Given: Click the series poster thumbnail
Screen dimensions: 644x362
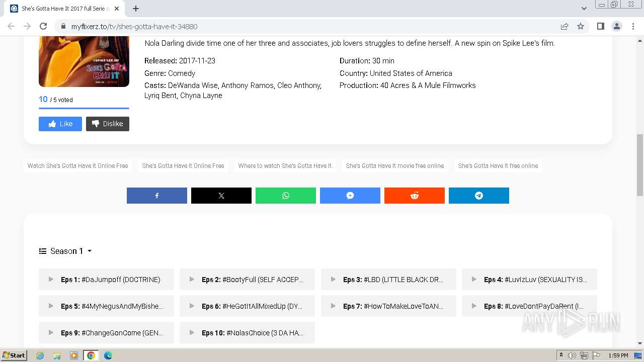Looking at the screenshot, I should coord(84,61).
